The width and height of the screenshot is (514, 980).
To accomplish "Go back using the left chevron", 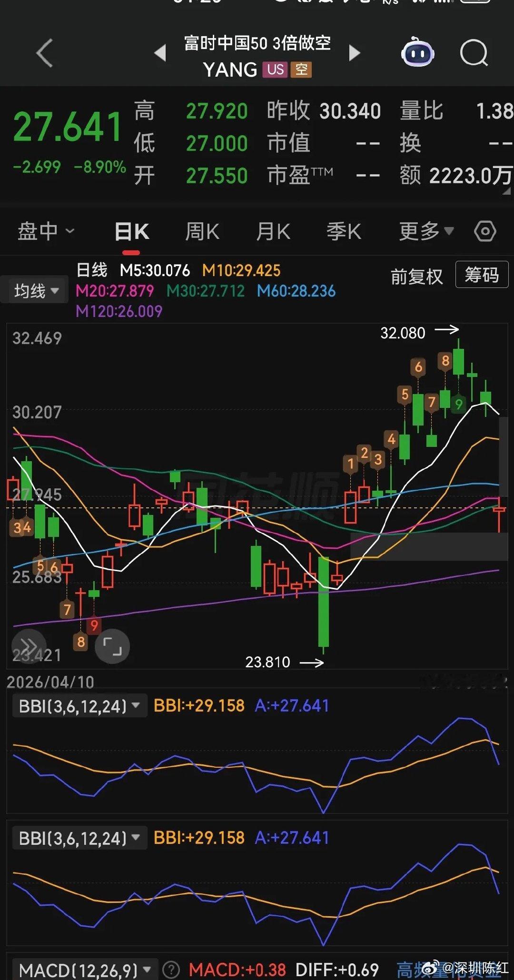I will (x=44, y=53).
